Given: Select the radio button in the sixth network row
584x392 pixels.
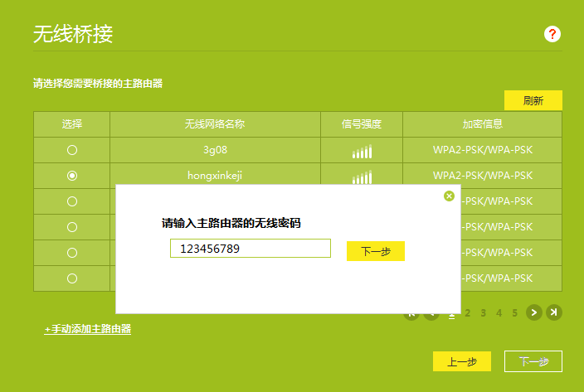Looking at the screenshot, I should click(x=72, y=278).
